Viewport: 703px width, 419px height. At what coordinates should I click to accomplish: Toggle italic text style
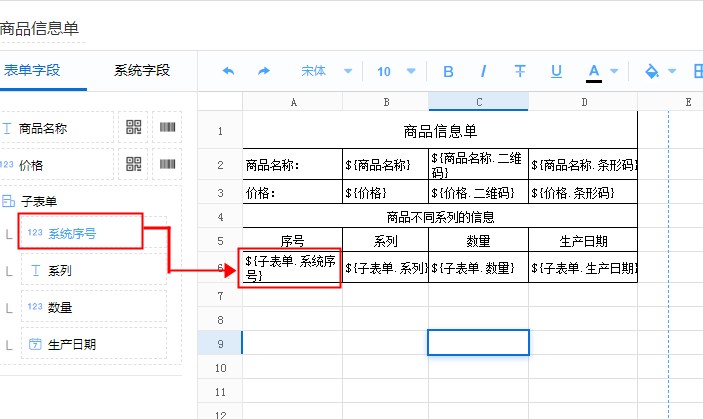pyautogui.click(x=484, y=71)
